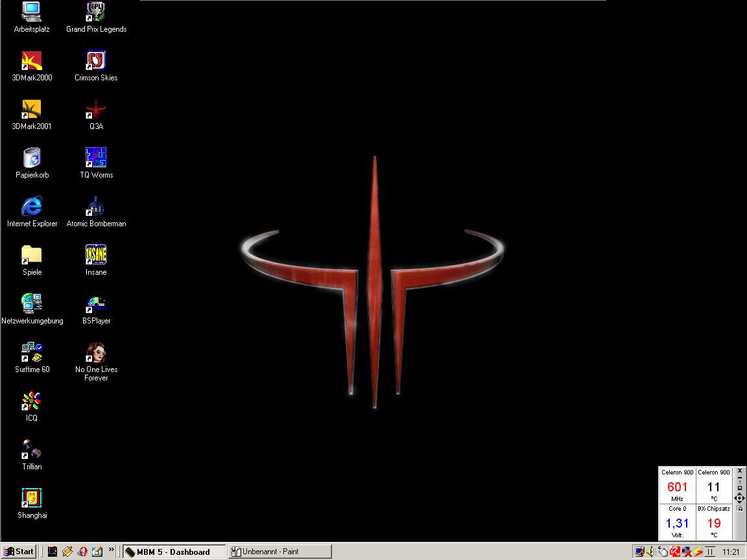
Task: Click the network disconnected tray icon
Action: tap(687, 552)
